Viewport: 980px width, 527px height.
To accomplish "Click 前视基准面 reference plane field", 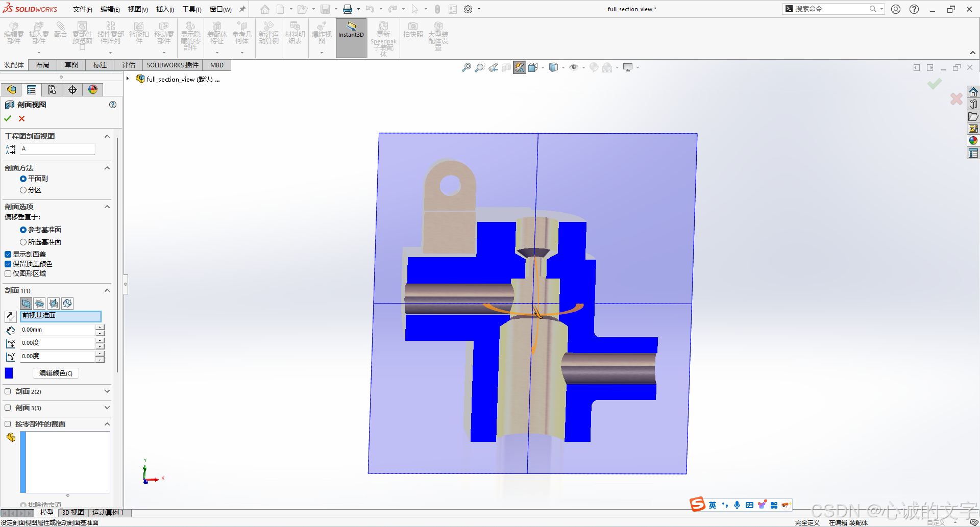I will pos(61,316).
